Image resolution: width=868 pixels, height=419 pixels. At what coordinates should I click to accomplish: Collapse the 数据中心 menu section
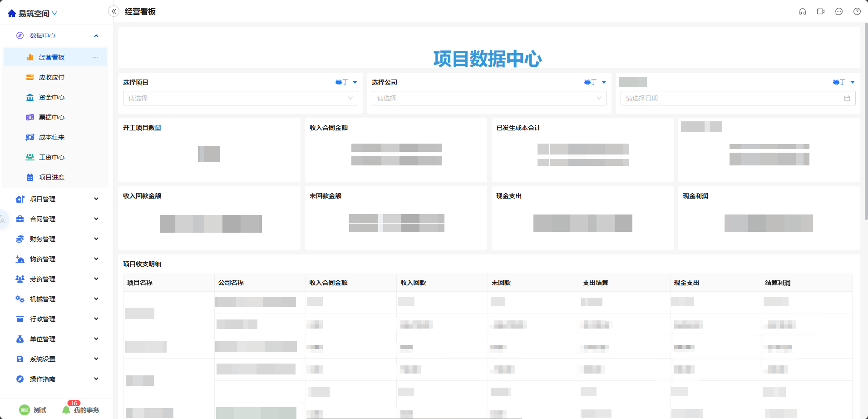tap(96, 35)
